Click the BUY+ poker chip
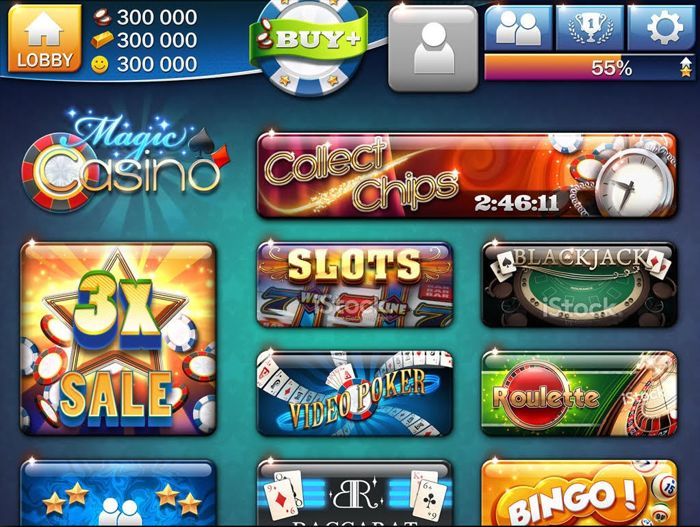Screen dimensions: 700x527 pos(309,45)
